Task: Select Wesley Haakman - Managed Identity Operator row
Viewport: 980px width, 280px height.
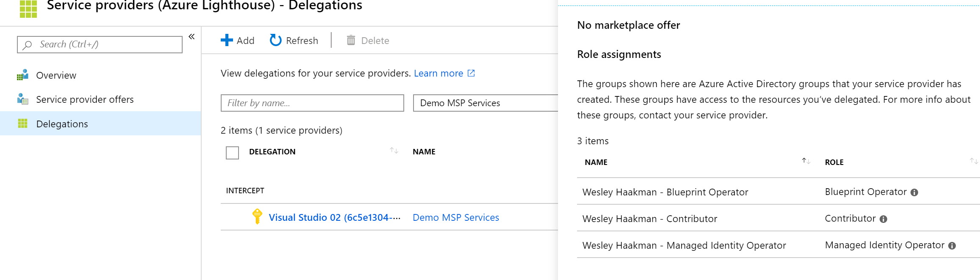Action: [x=778, y=245]
